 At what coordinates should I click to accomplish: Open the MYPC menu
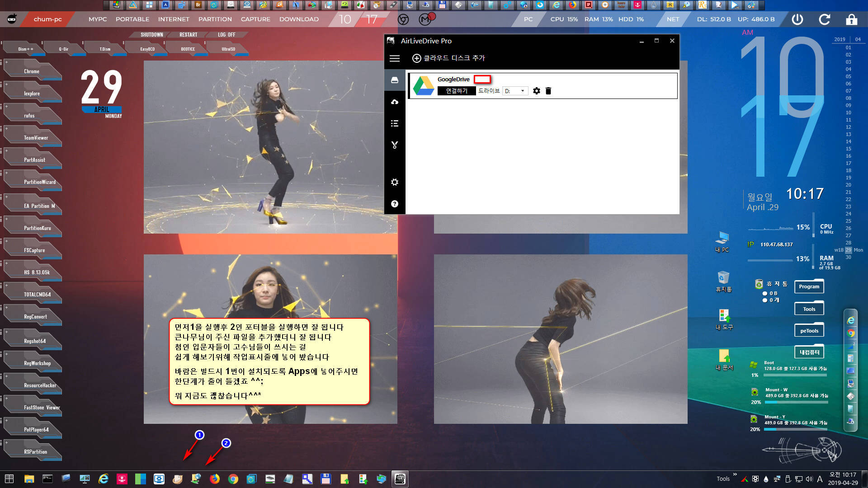coord(98,19)
